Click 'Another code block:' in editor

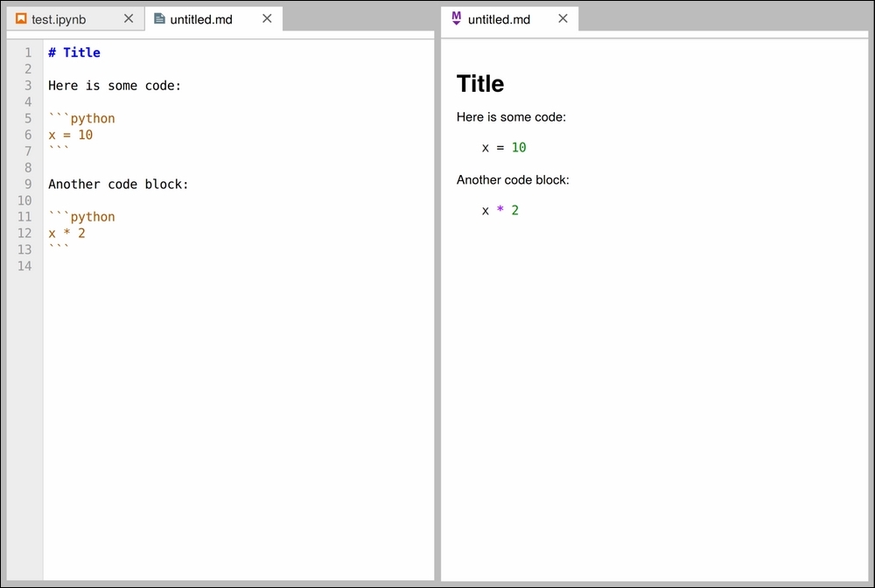coord(118,184)
